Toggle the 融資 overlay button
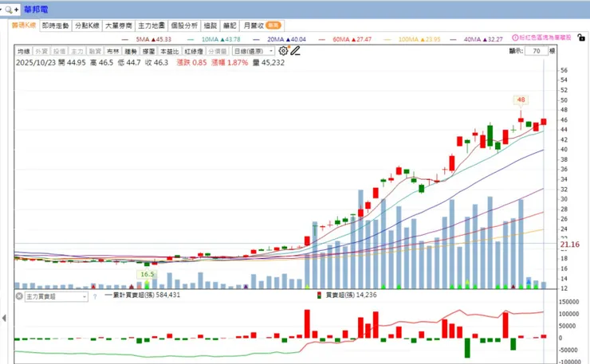Image resolution: width=590 pixels, height=364 pixels. point(95,51)
